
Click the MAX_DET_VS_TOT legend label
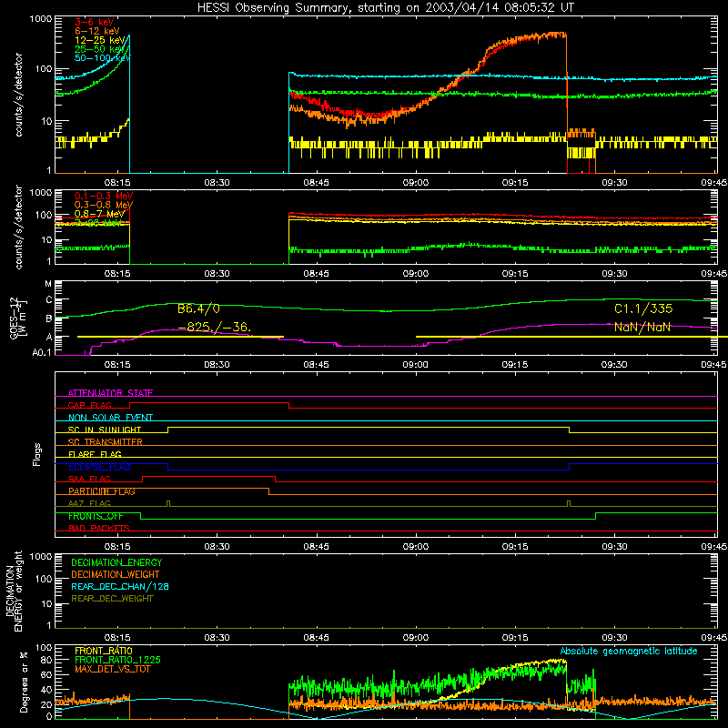coord(112,669)
